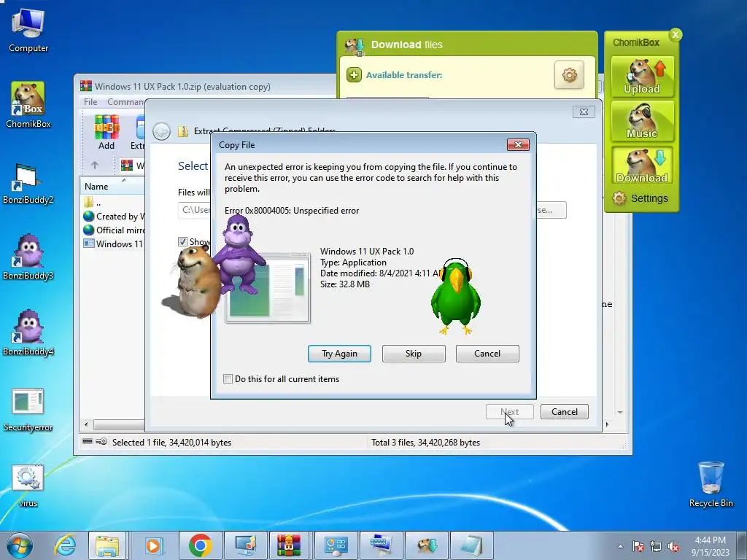Select the Securityerror desktop file
The width and height of the screenshot is (747, 560).
tap(28, 410)
